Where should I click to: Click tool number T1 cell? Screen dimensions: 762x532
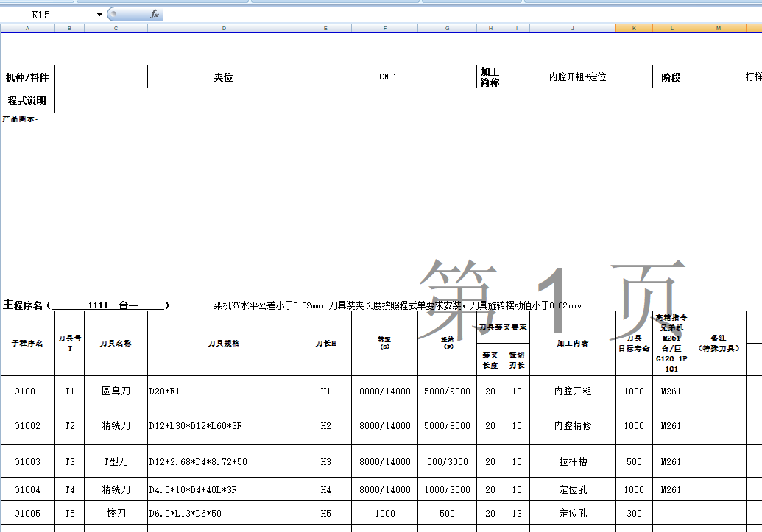(x=69, y=391)
